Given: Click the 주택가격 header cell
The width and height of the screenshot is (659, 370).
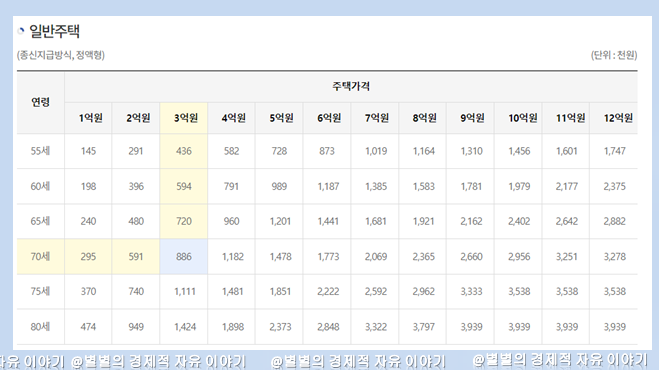Looking at the screenshot, I should click(x=351, y=87).
